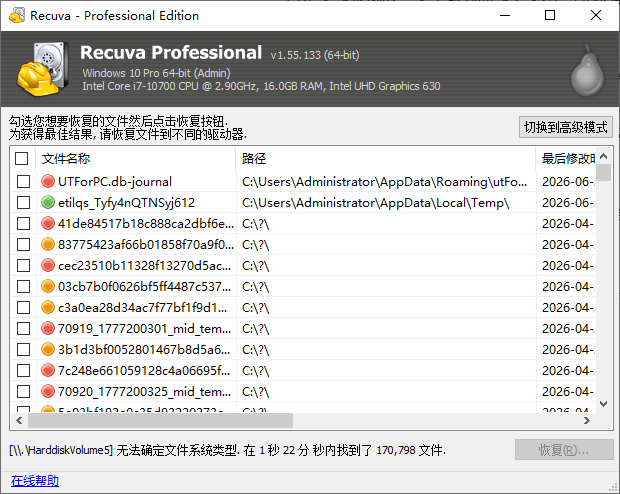Minimize the Recuva window
The height and width of the screenshot is (494, 620).
505,15
